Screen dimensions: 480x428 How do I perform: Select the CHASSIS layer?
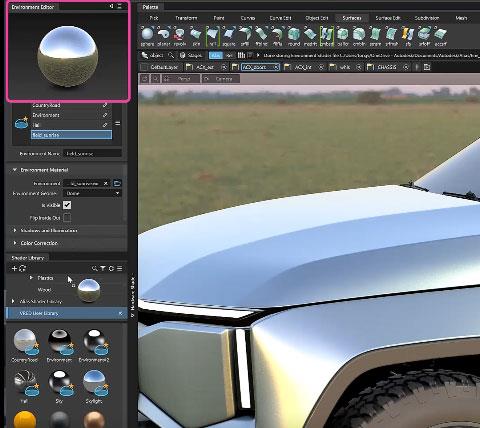coord(387,67)
